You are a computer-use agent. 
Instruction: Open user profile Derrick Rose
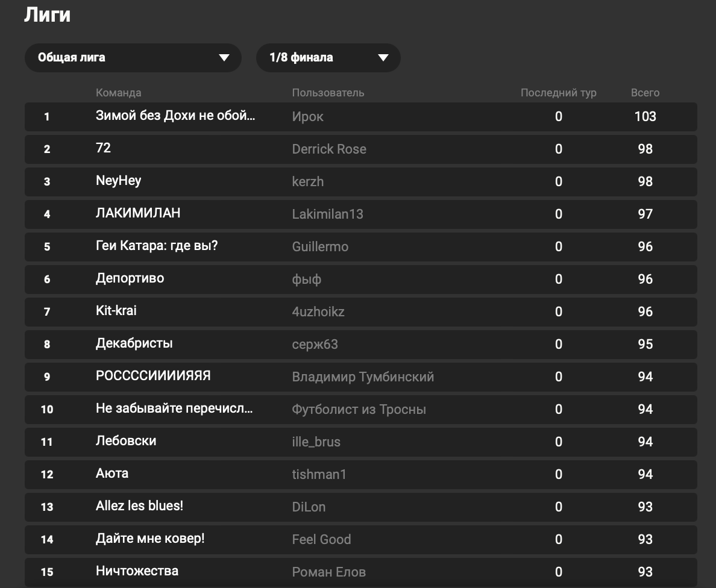(329, 149)
